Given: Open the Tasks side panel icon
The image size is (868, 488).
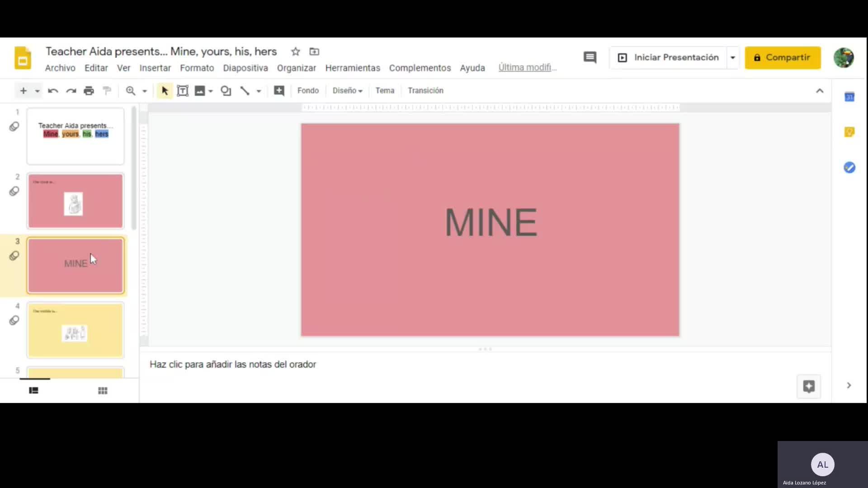Looking at the screenshot, I should [849, 168].
